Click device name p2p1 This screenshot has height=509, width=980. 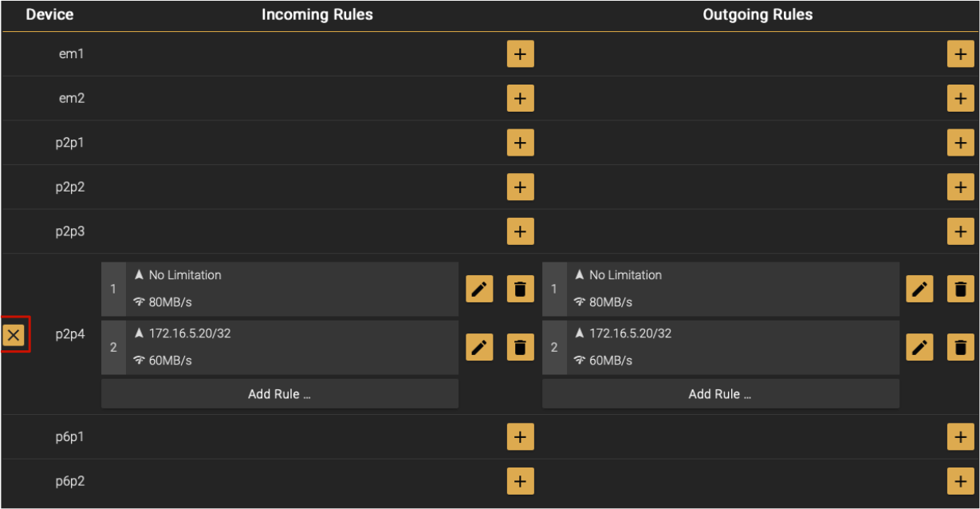click(70, 143)
